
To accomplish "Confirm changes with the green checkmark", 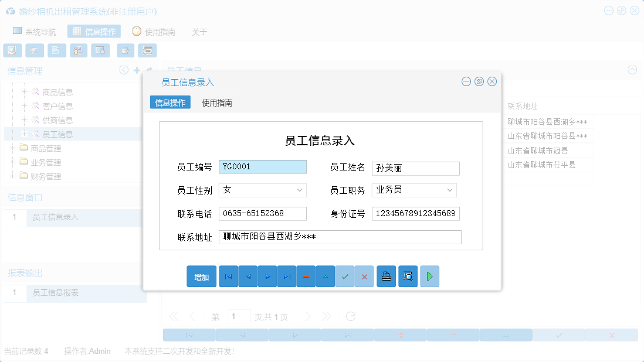I will click(x=345, y=276).
